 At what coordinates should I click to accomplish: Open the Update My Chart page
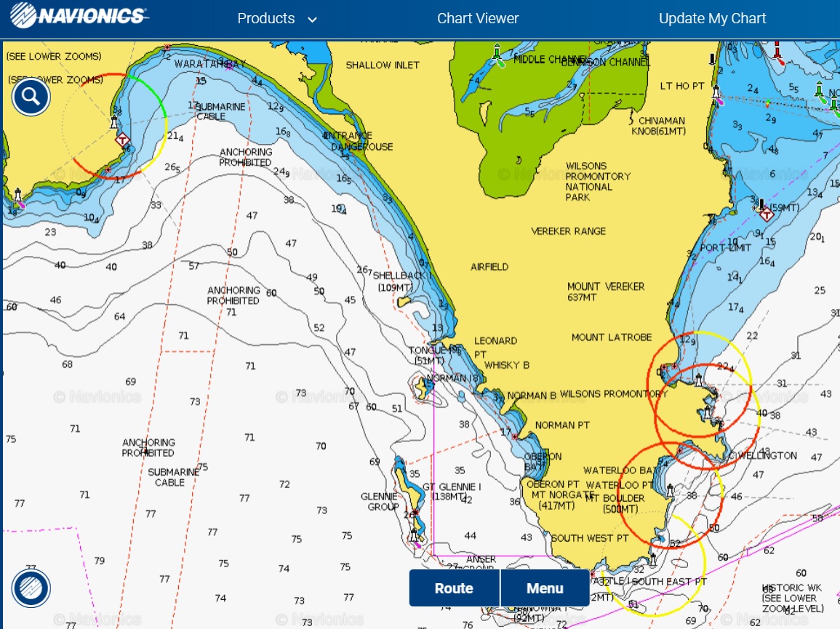pos(712,19)
